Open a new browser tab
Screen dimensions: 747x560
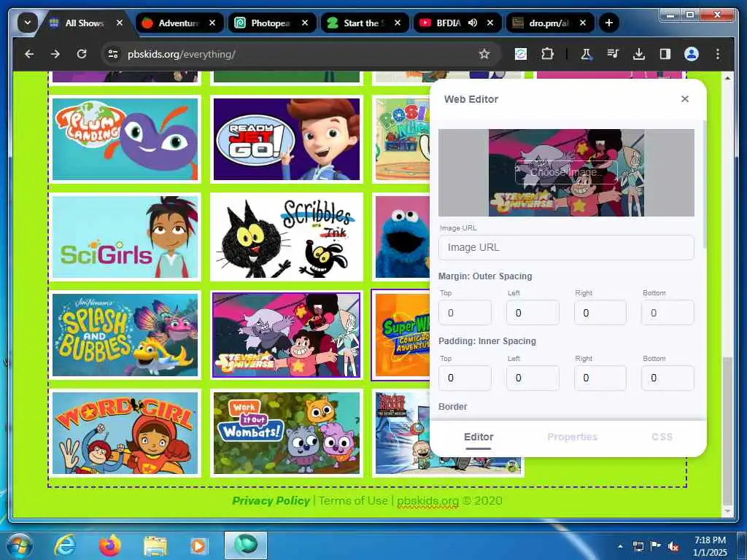click(608, 23)
